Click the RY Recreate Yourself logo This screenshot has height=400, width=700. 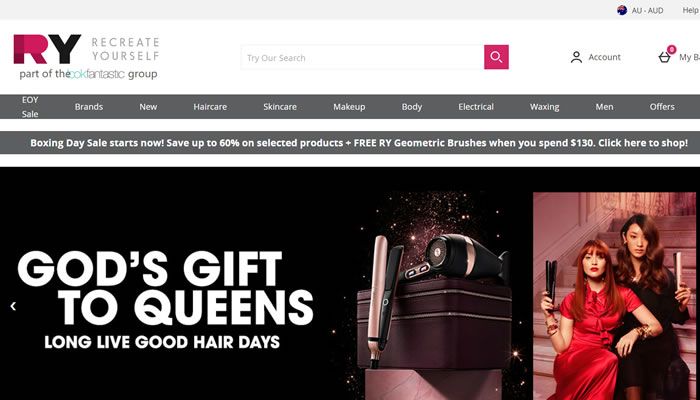(x=86, y=57)
